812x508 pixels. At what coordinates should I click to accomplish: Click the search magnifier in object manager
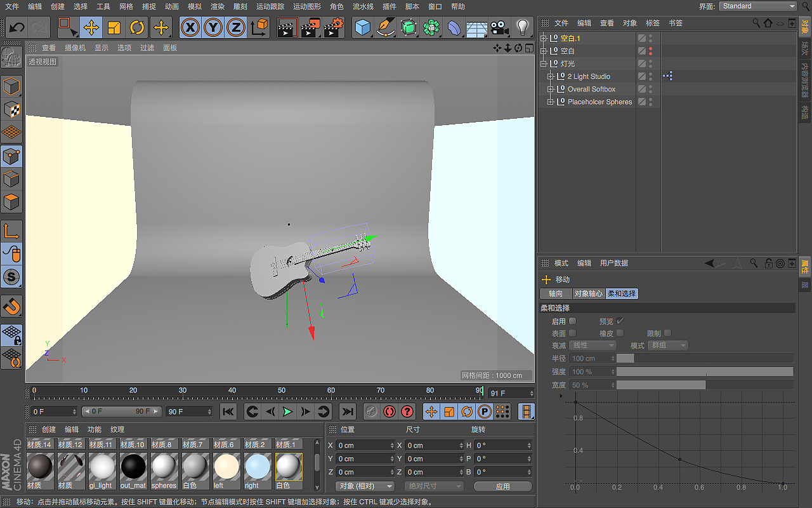coord(756,23)
